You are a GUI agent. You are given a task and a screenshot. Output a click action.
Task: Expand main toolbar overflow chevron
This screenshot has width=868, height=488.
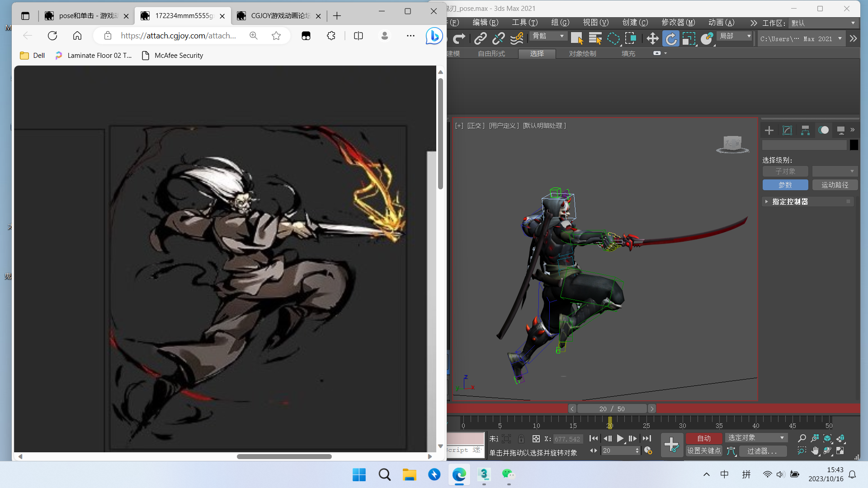point(853,39)
